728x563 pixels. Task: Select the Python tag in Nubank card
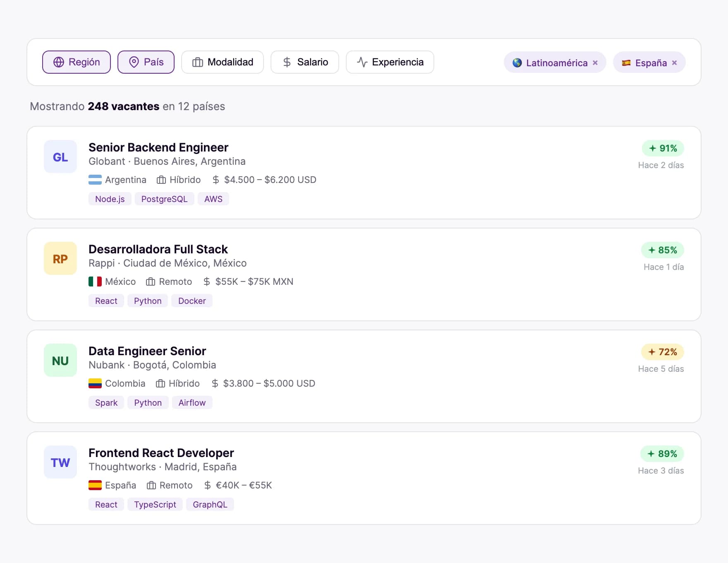148,403
